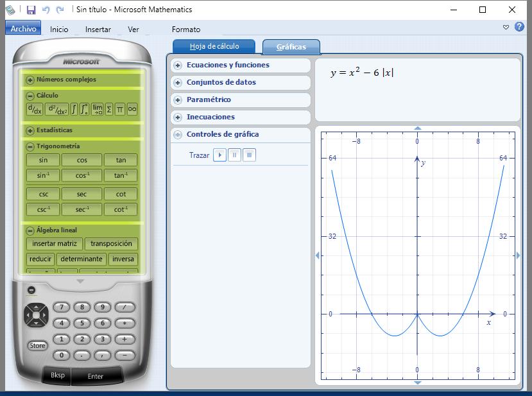The width and height of the screenshot is (532, 396).
Task: Insert the indefinite integral symbol
Action: point(74,109)
